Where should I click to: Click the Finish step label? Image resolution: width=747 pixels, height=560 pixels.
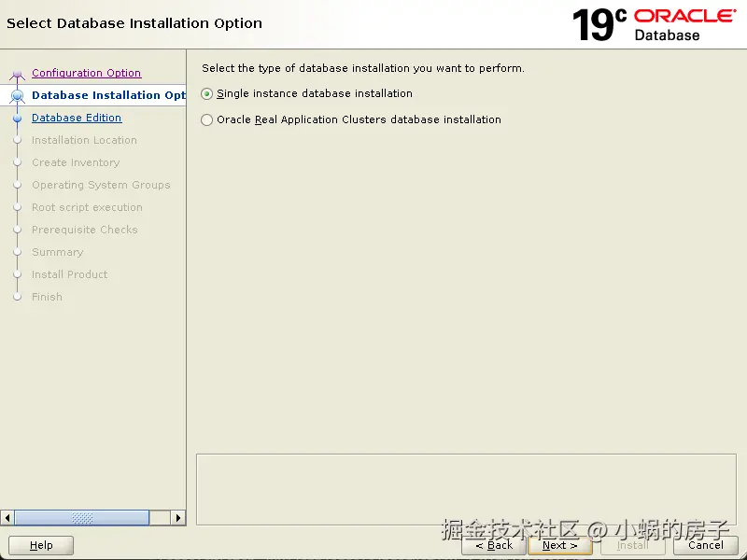point(48,297)
